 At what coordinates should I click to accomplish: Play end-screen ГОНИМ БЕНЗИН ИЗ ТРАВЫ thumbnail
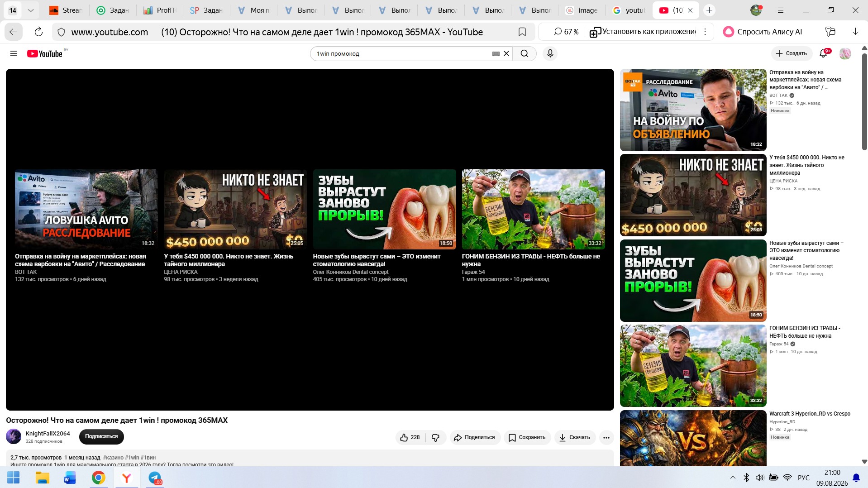(x=533, y=209)
